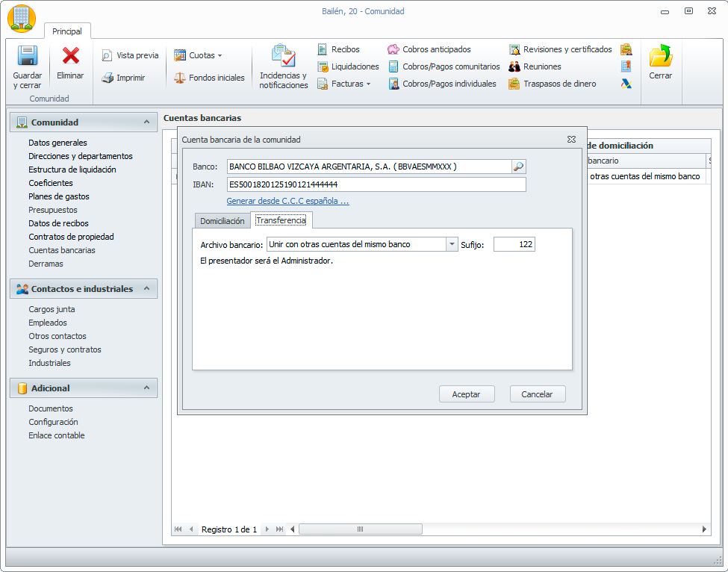Click the bank search magnifier icon

[x=518, y=167]
